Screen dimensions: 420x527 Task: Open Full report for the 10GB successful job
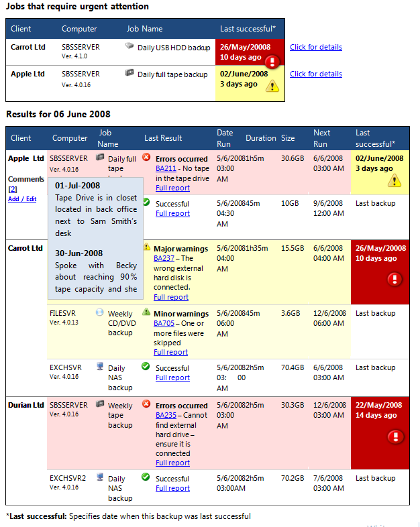pos(172,213)
